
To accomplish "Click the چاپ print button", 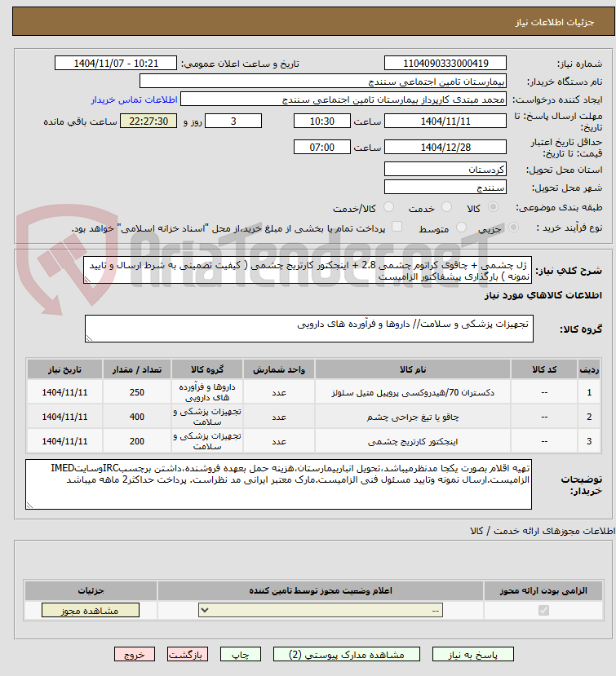I will tap(240, 655).
